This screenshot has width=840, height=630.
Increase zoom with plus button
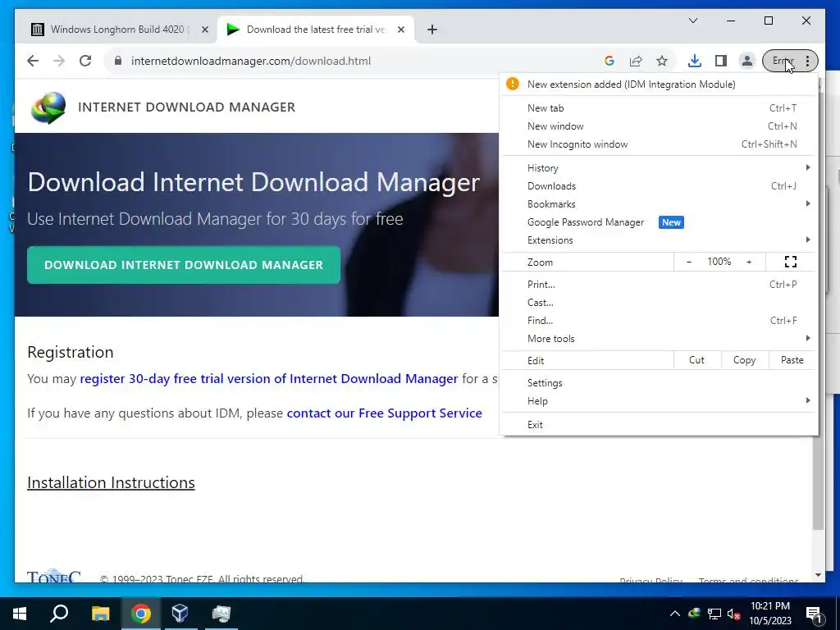click(x=749, y=262)
